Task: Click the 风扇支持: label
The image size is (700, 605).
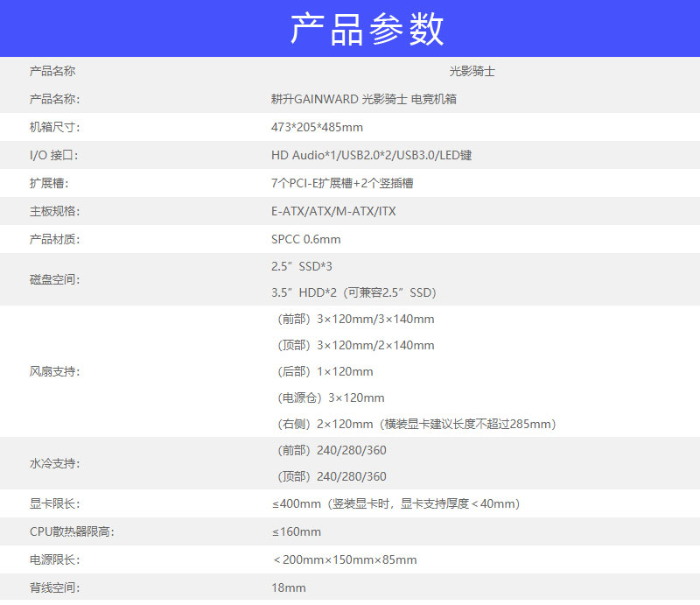Action: pos(54,372)
